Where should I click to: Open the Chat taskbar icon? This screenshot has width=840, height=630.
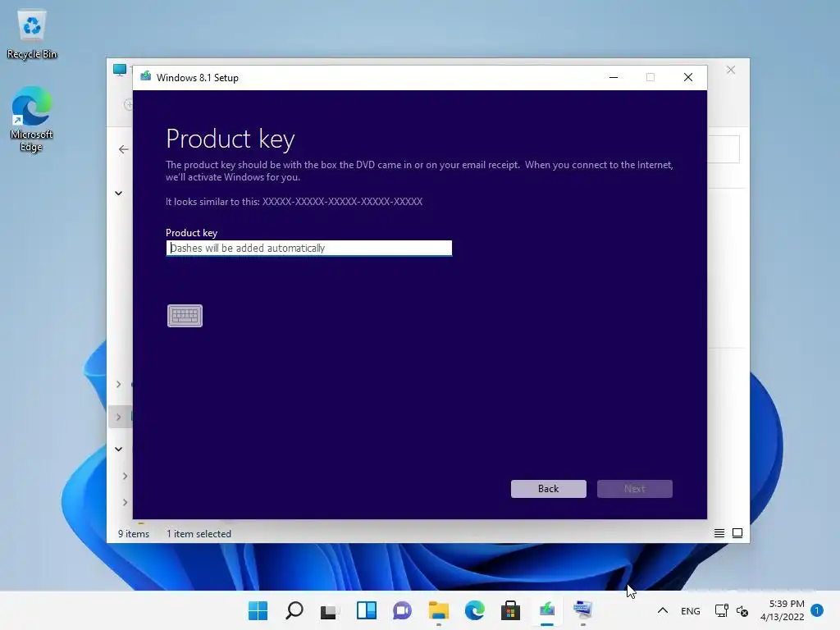click(402, 610)
